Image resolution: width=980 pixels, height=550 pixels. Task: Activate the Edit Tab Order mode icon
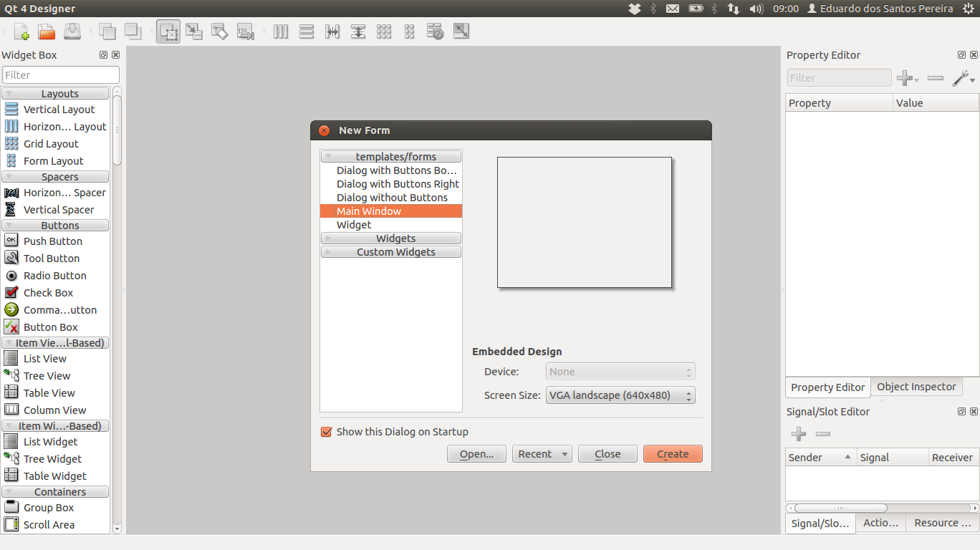245,31
